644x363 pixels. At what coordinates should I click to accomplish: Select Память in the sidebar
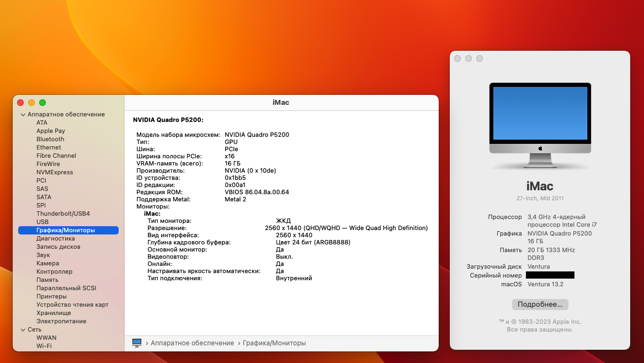(47, 280)
